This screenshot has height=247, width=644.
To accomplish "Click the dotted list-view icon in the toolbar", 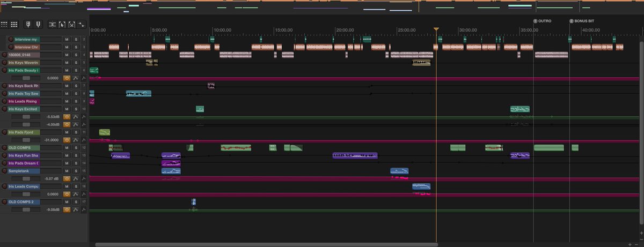I will click(x=4, y=24).
